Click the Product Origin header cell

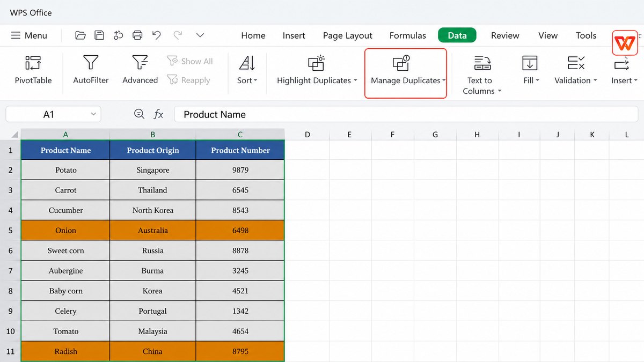tap(153, 150)
